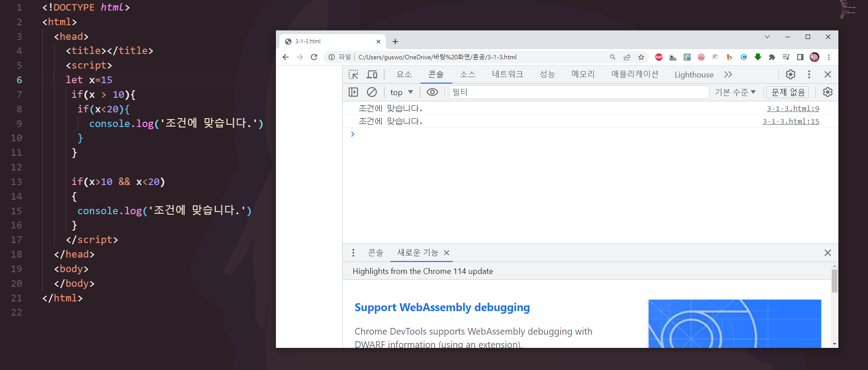Switch to the 소스 tab
The image size is (868, 370).
coord(468,74)
